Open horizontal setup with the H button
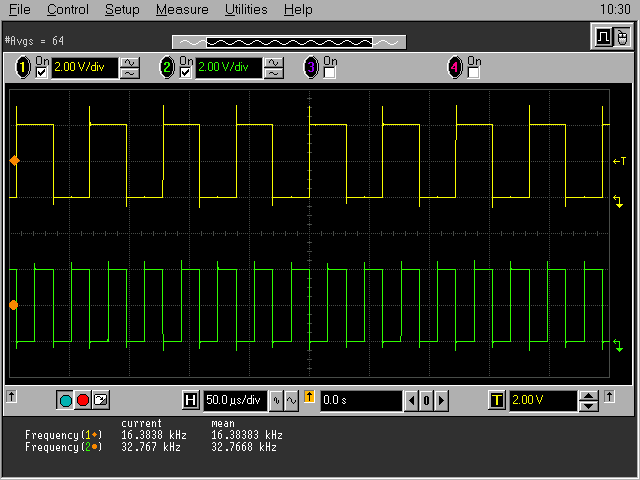Screen dimensions: 640x480 point(191,401)
